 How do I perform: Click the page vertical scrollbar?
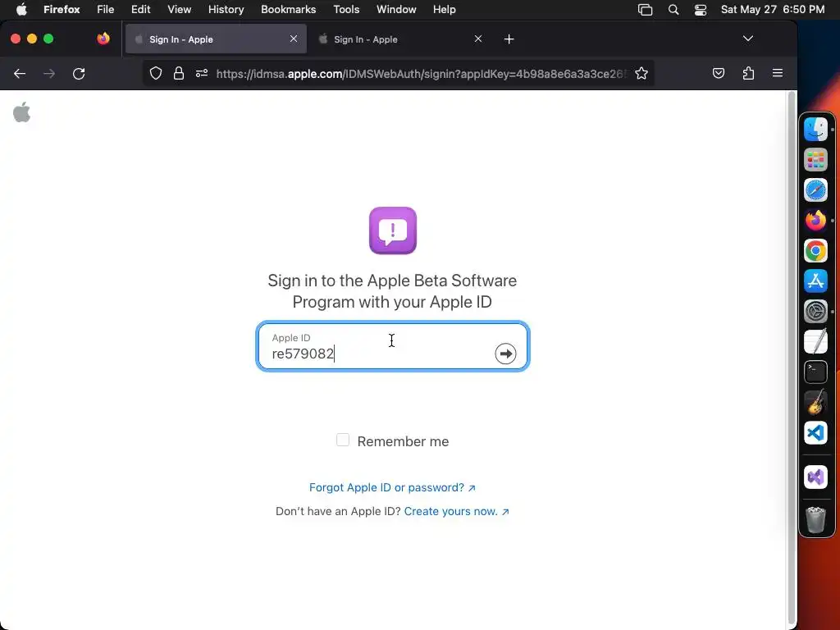[x=792, y=359]
